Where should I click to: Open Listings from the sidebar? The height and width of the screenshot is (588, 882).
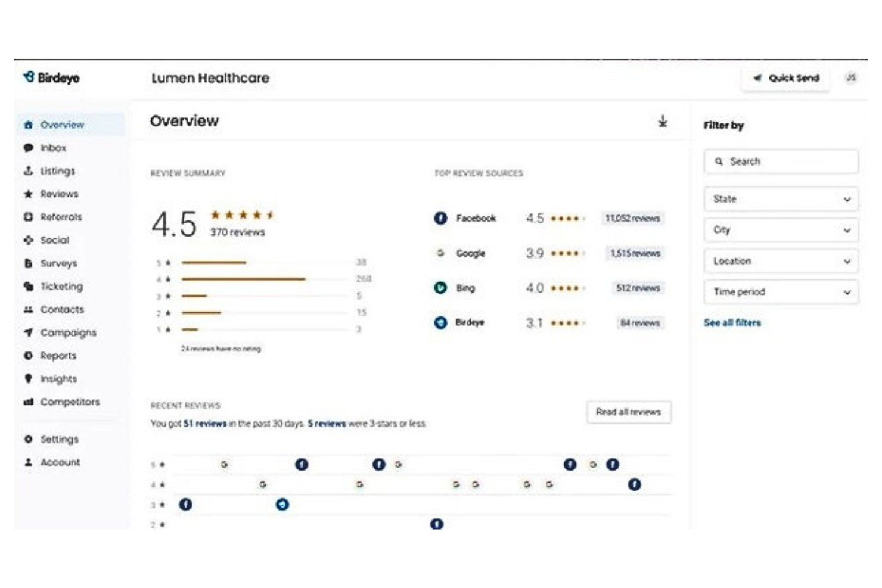coord(58,171)
